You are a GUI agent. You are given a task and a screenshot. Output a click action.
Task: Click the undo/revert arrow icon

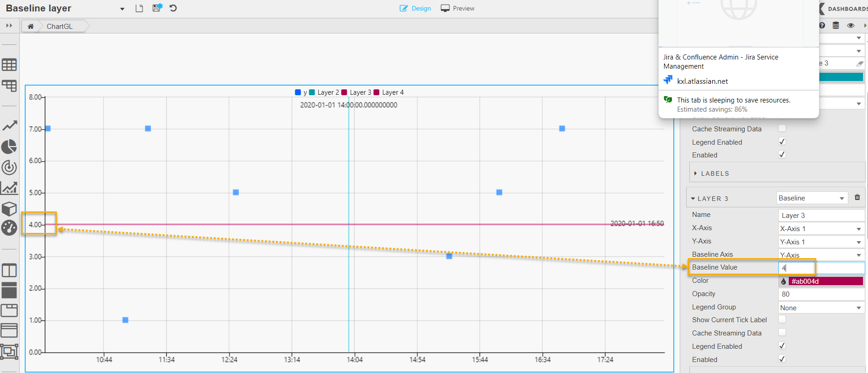[x=173, y=8]
